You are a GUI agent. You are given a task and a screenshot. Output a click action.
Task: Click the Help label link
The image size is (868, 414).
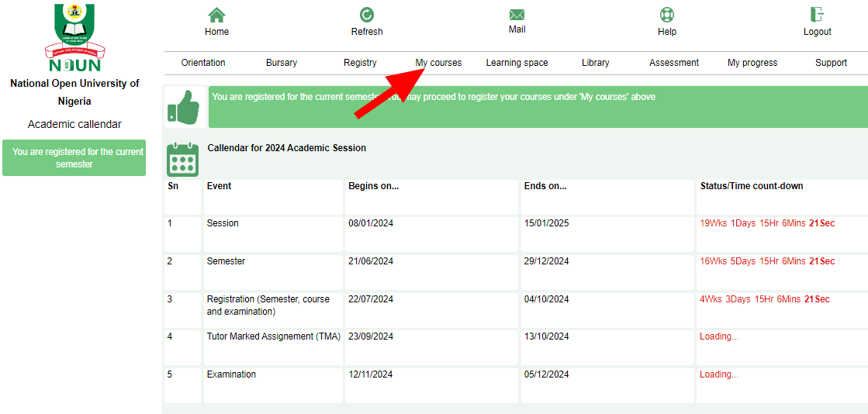pyautogui.click(x=667, y=32)
